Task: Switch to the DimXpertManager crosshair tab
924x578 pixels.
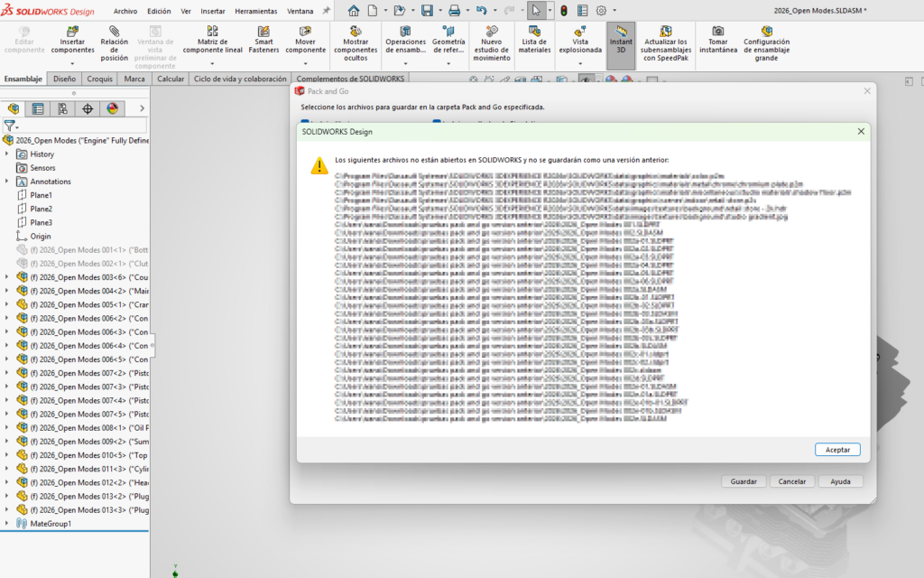Action: [88, 108]
